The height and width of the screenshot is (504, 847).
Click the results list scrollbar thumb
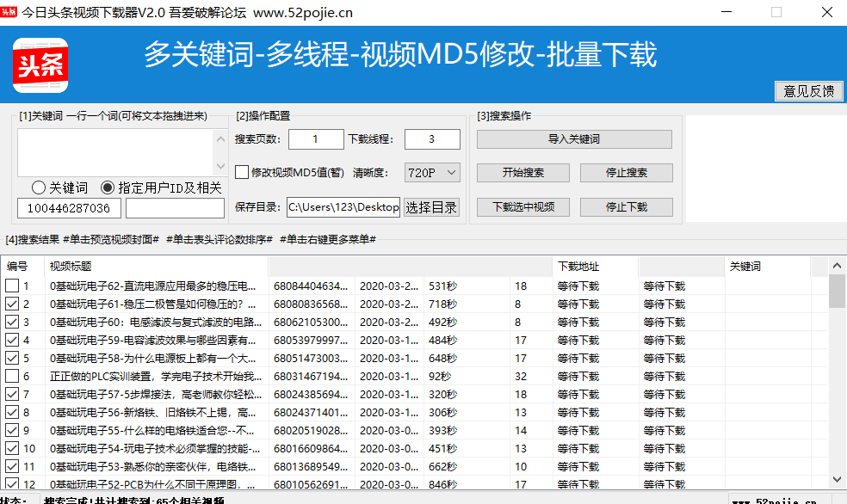[837, 291]
